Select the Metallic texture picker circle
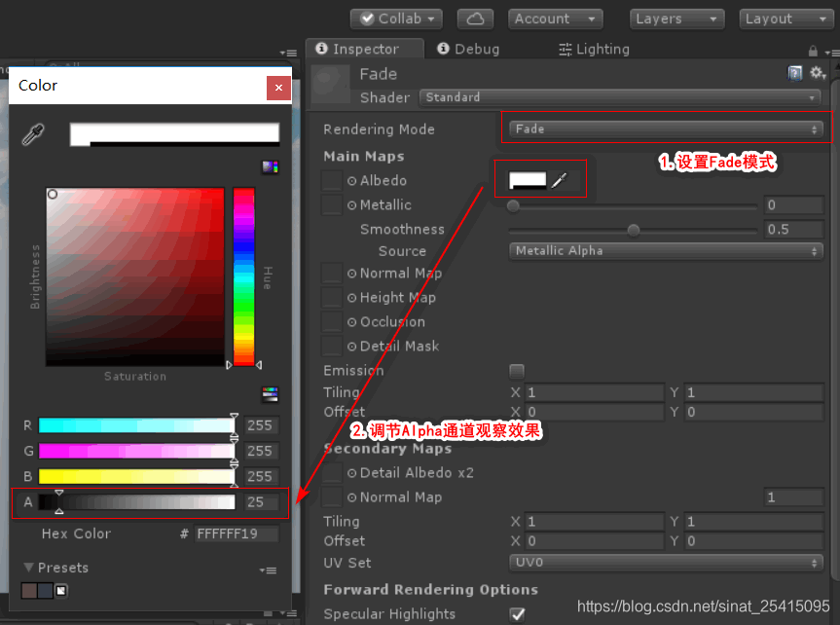 click(351, 205)
